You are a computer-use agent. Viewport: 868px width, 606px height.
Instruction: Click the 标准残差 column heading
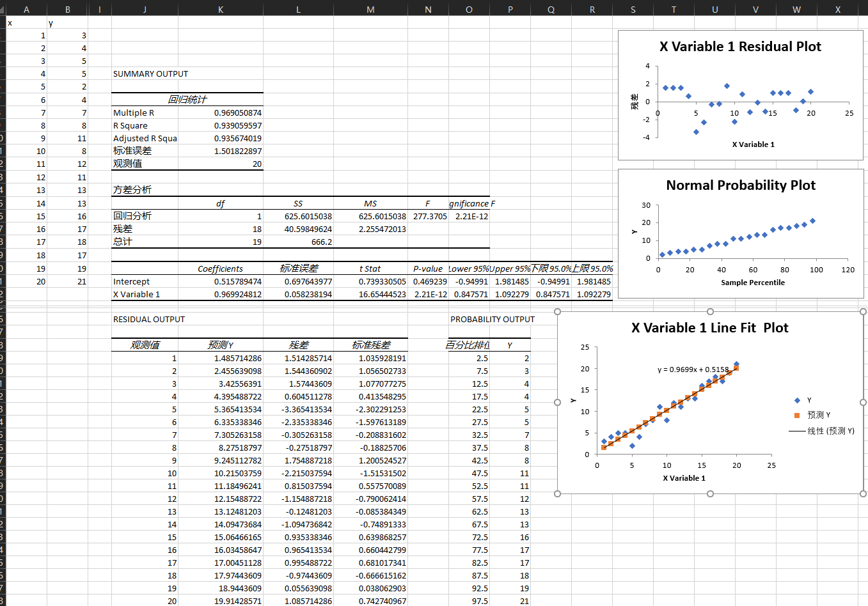click(370, 345)
